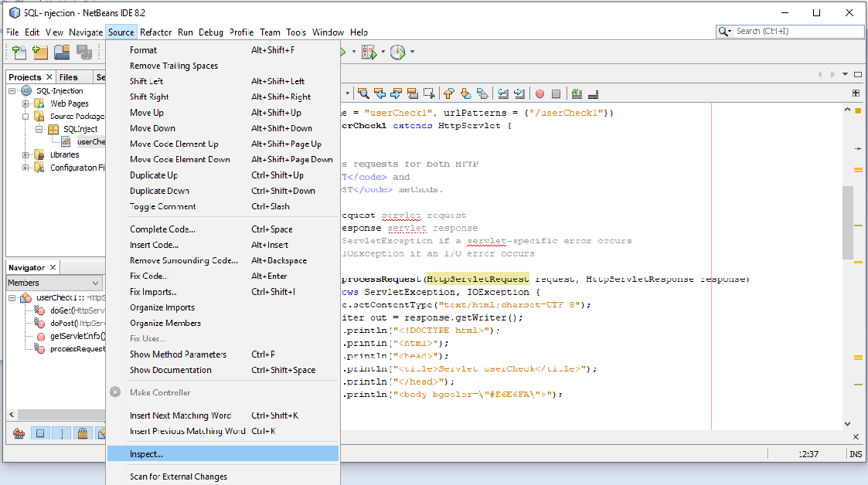Click the Next Bookmark arrow icon
Viewport: 868px width, 485px height.
(x=465, y=93)
